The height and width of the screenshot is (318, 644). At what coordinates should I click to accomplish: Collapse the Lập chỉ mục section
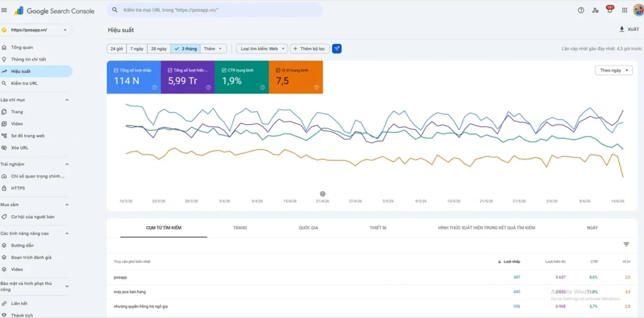click(67, 100)
